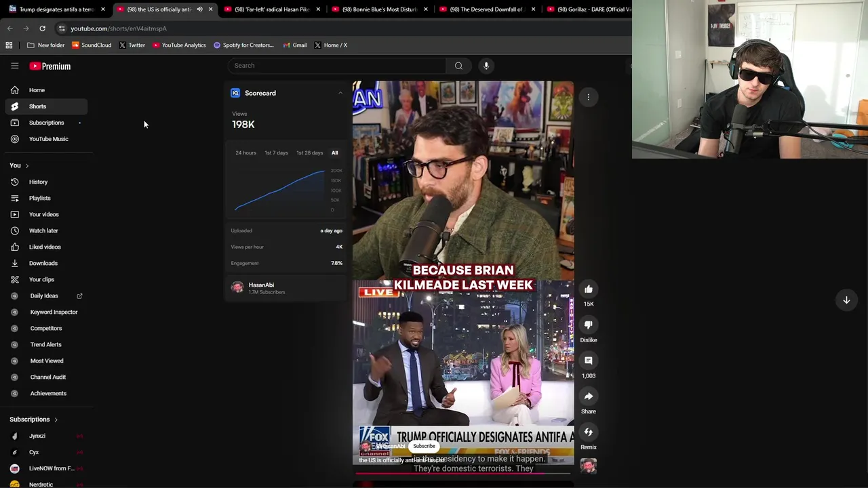Click the search magnifier button
The image size is (868, 488).
[458, 66]
